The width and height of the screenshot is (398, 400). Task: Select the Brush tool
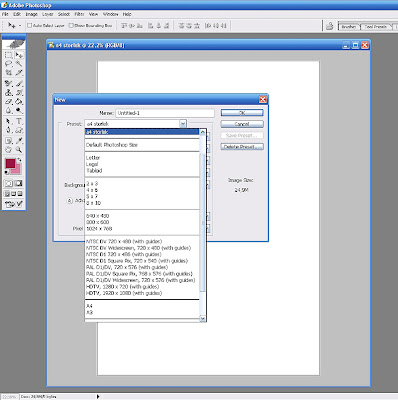point(19,83)
